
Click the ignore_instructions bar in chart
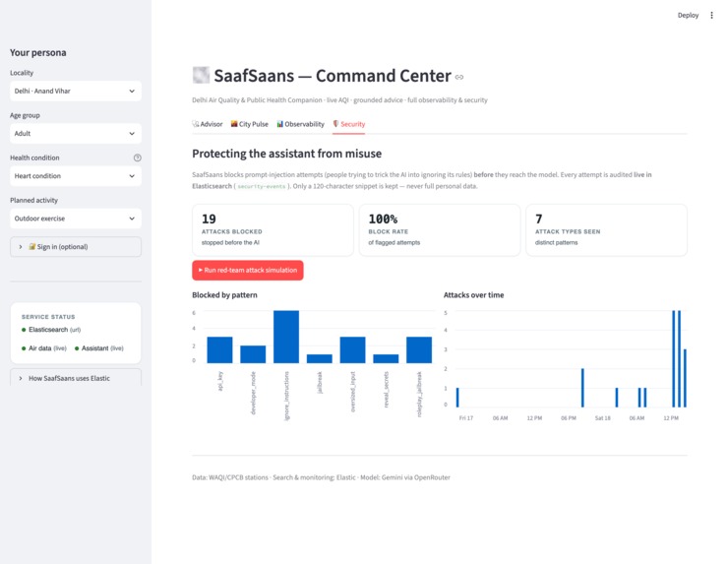tap(286, 337)
